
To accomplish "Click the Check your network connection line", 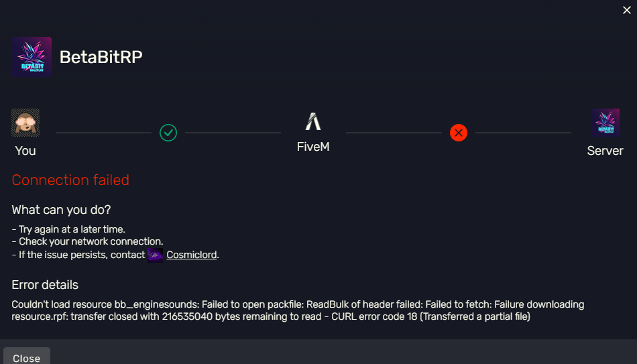I will tap(87, 241).
